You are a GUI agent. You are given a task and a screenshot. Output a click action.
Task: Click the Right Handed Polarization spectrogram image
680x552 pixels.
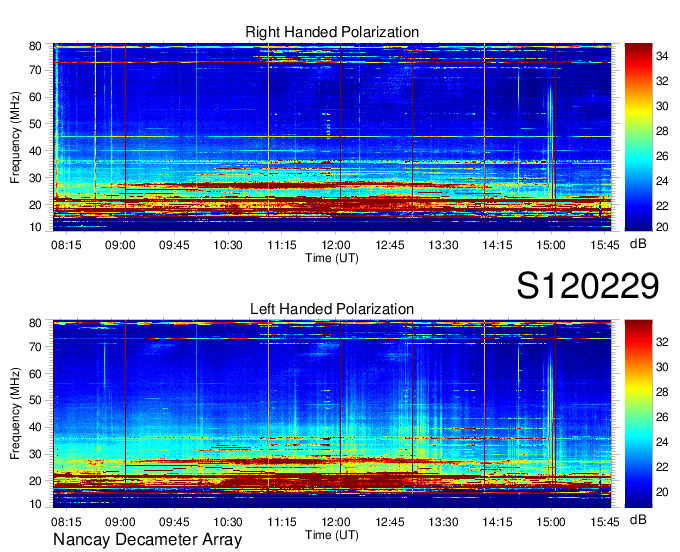[x=332, y=137]
